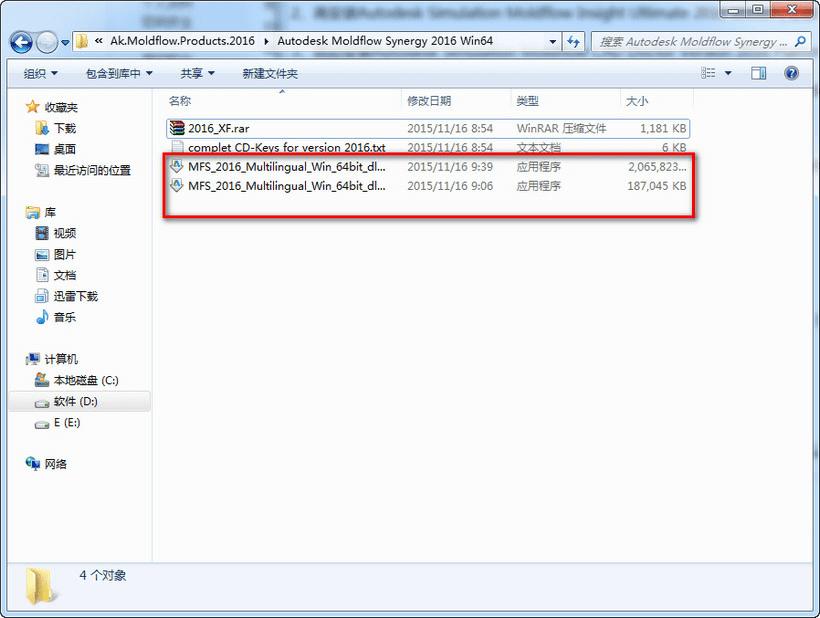Screen dimensions: 820x618
Task: Select Autodesk Moldflow Synergy 2016 Win64 breadcrumb
Action: [385, 41]
